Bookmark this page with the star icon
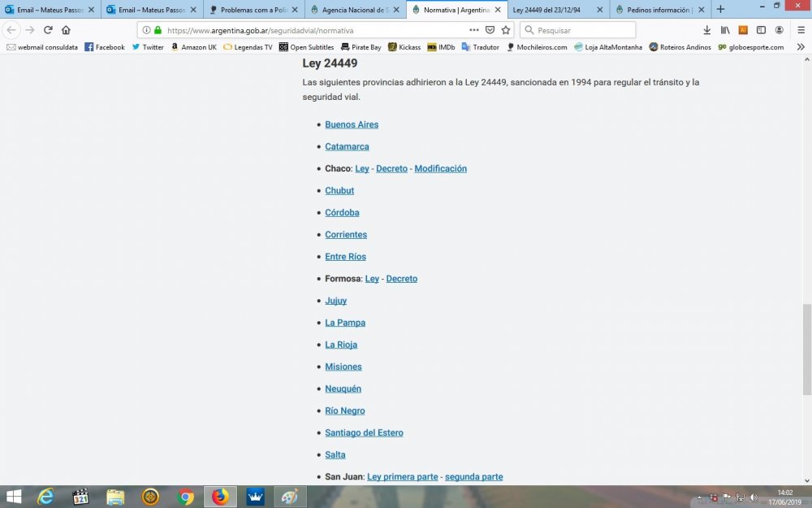 [x=506, y=30]
